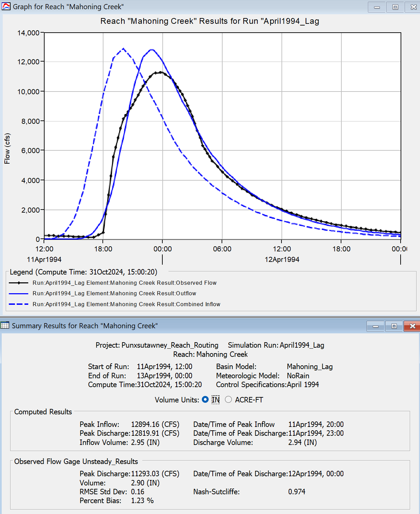Screen dimensions: 420x514
Task: Click the 06:00 x-axis time label
Action: point(222,249)
